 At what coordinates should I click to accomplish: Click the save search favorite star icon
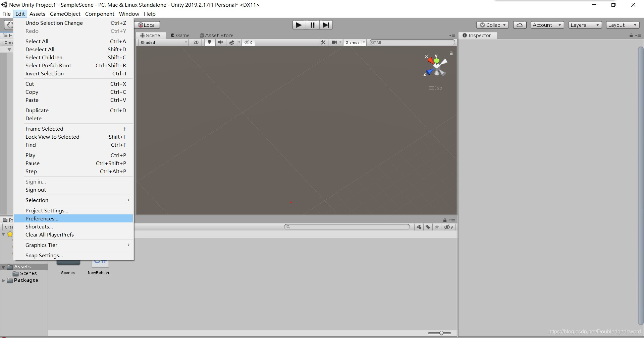tap(437, 227)
